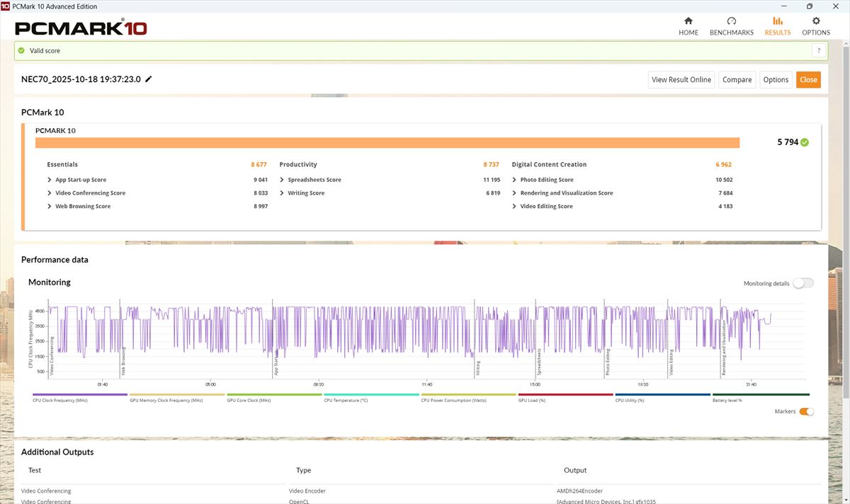This screenshot has width=850, height=504.
Task: Click the green valid score checkmark
Action: click(x=22, y=51)
